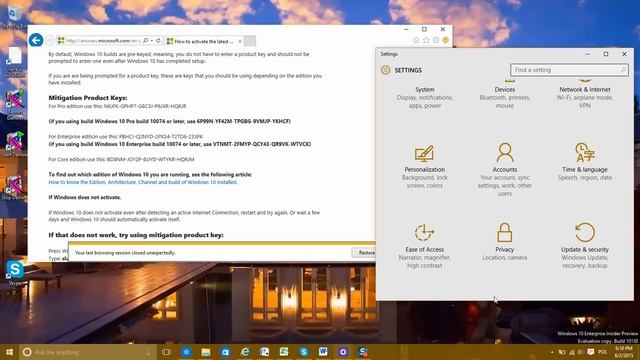The width and height of the screenshot is (640, 360).
Task: Minimize the Settings window
Action: (588, 54)
